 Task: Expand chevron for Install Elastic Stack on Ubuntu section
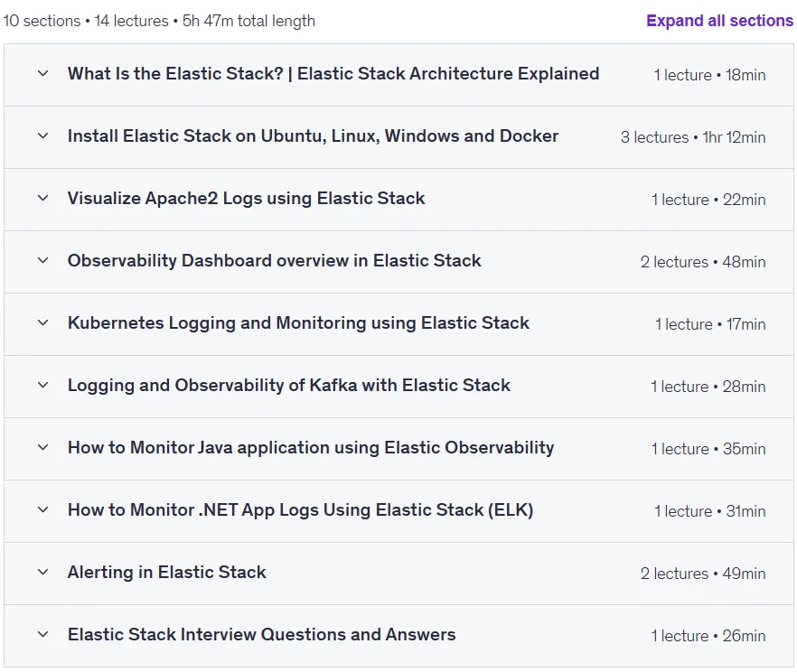[43, 136]
